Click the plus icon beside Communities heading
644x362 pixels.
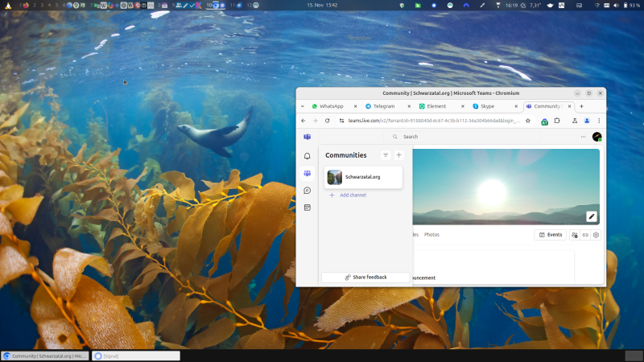[398, 155]
